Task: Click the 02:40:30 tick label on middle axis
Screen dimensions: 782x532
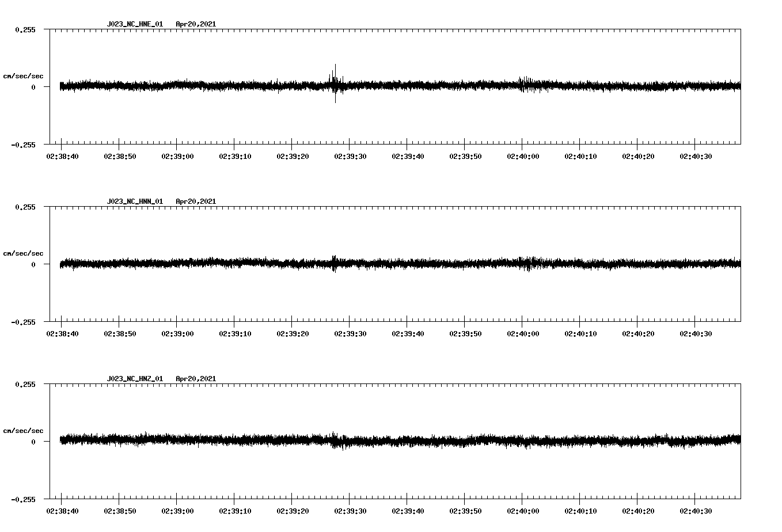Action: (x=696, y=332)
